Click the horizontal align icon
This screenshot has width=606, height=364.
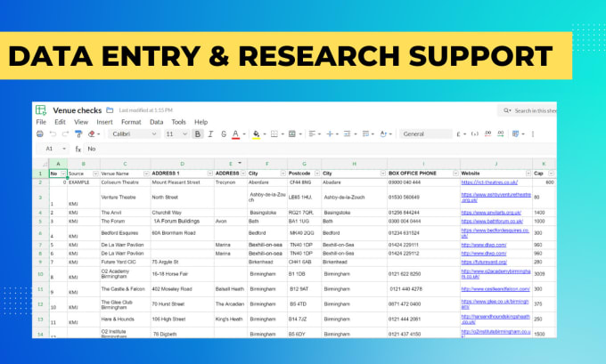tap(312, 134)
